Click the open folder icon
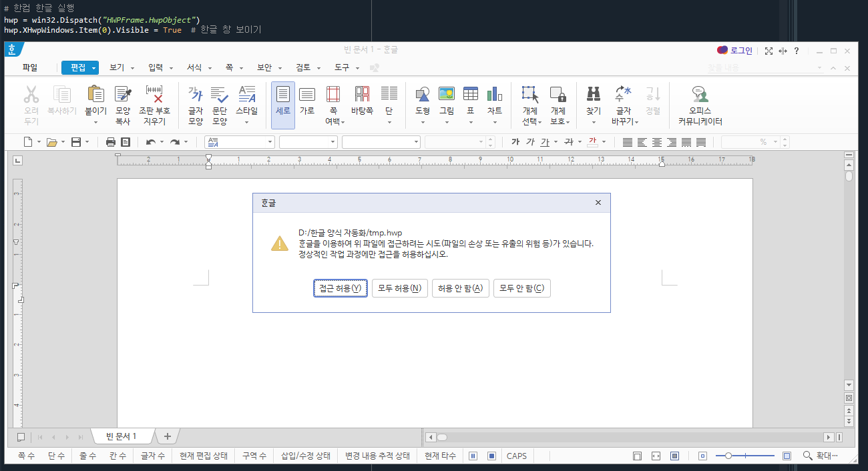The height and width of the screenshot is (471, 868). pos(51,142)
